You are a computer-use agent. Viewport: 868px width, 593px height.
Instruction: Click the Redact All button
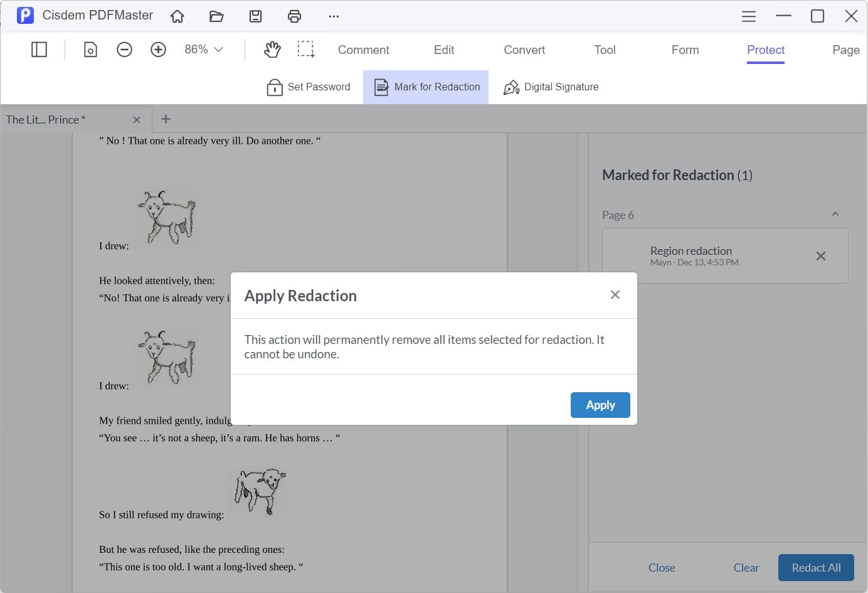pos(816,567)
